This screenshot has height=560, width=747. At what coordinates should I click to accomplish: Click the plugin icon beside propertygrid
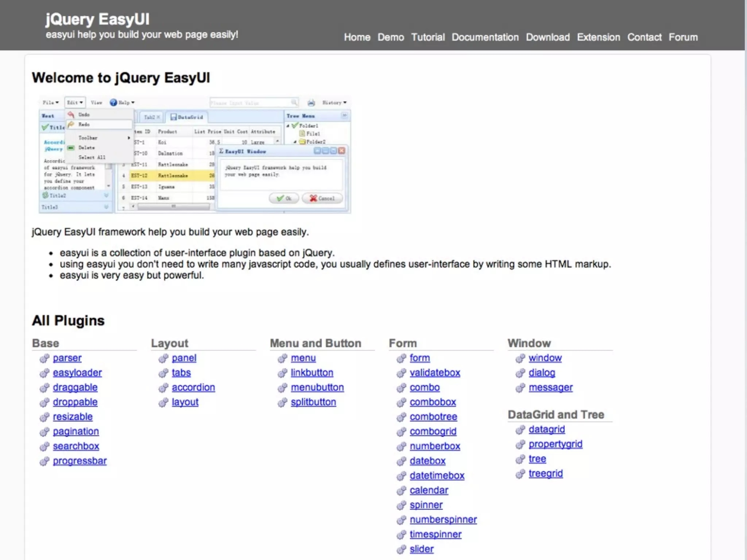520,445
